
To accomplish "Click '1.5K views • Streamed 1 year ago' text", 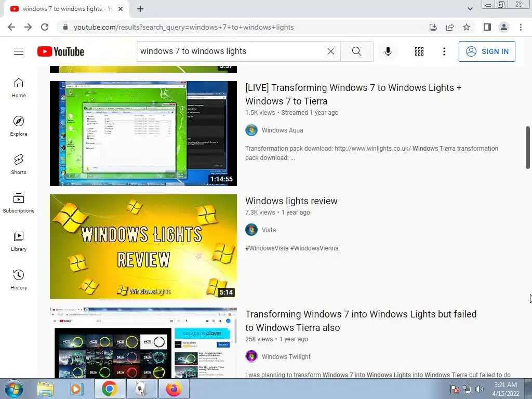I will click(291, 113).
